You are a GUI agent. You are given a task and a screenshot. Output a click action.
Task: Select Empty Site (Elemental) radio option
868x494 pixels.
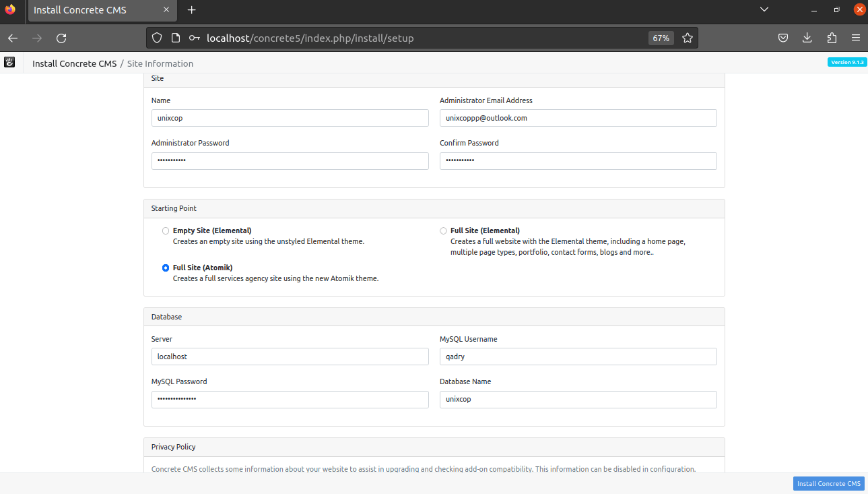(166, 231)
